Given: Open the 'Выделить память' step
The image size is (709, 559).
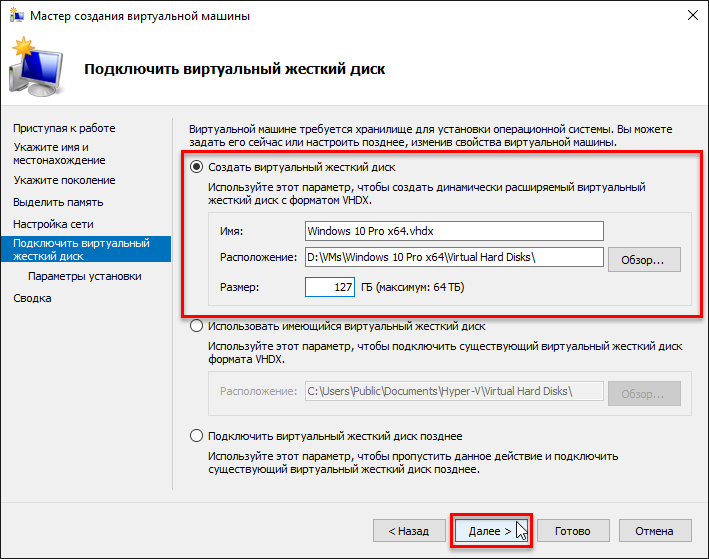Looking at the screenshot, I should (59, 202).
